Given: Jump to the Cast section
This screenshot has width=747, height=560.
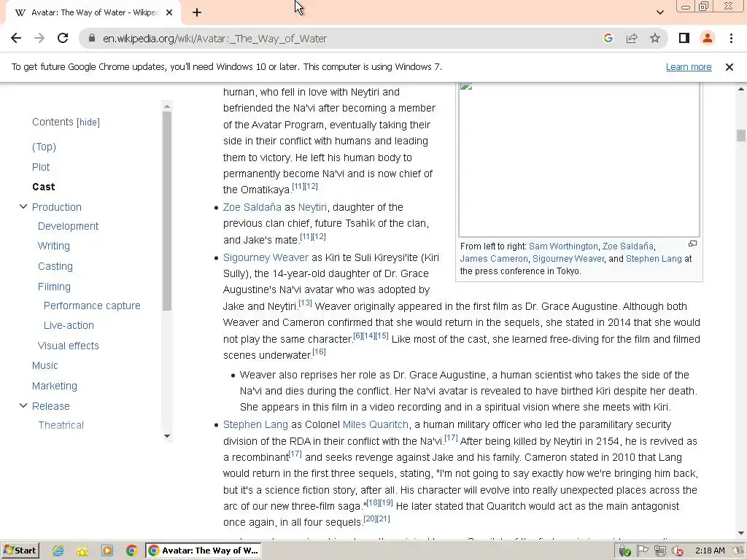Looking at the screenshot, I should (x=43, y=187).
